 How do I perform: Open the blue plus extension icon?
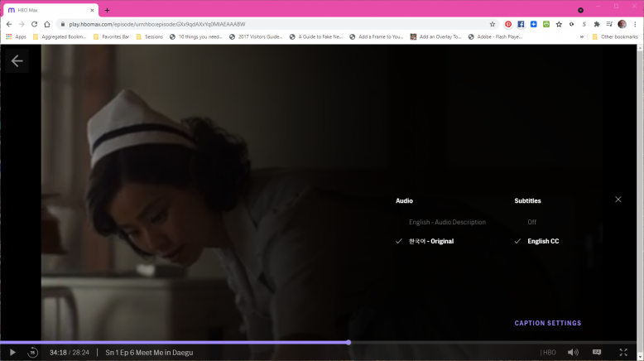pos(534,24)
